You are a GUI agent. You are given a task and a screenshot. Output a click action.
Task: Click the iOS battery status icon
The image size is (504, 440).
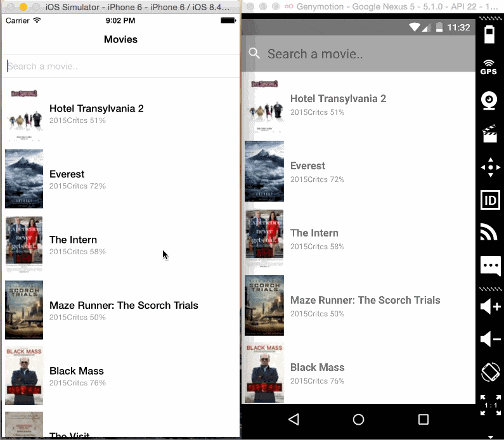pos(228,20)
